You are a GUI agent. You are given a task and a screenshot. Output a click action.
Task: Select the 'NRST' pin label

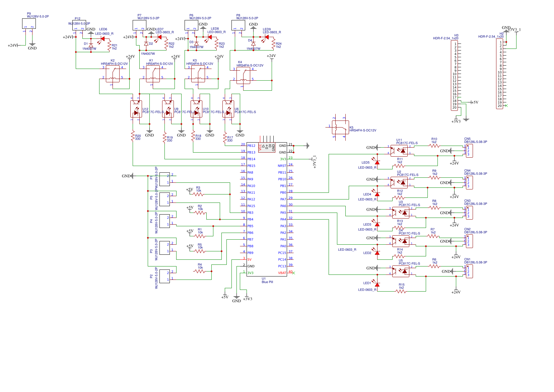(x=282, y=166)
